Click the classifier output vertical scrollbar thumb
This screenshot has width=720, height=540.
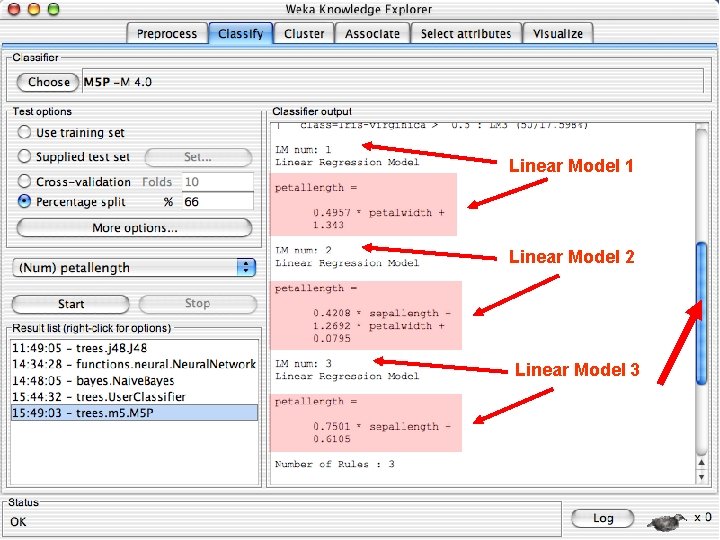tap(701, 314)
